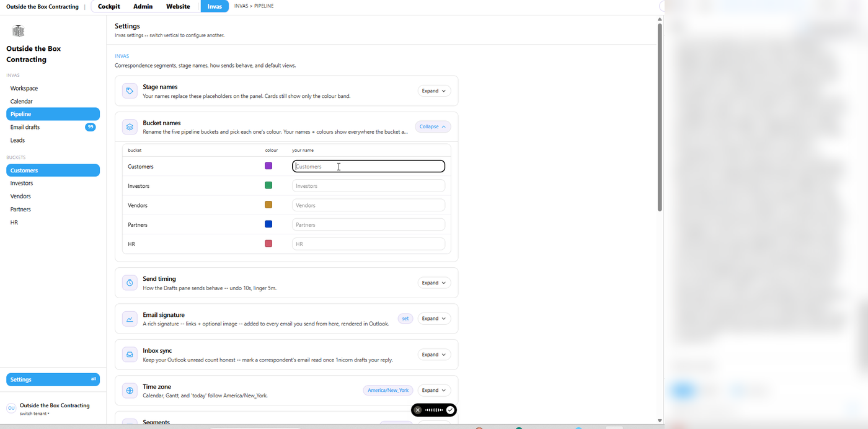Open the Settings button in the sidebar
Viewport: 868px width, 429px height.
(53, 379)
